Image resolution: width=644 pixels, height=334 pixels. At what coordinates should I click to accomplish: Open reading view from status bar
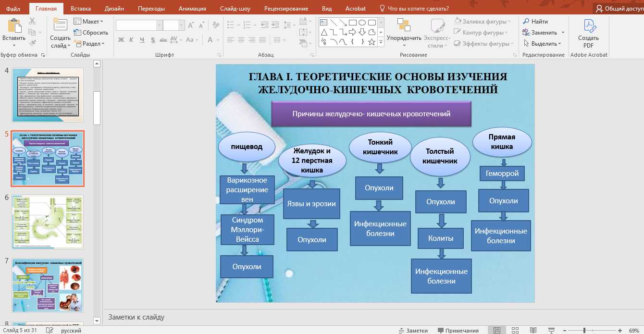click(x=533, y=330)
